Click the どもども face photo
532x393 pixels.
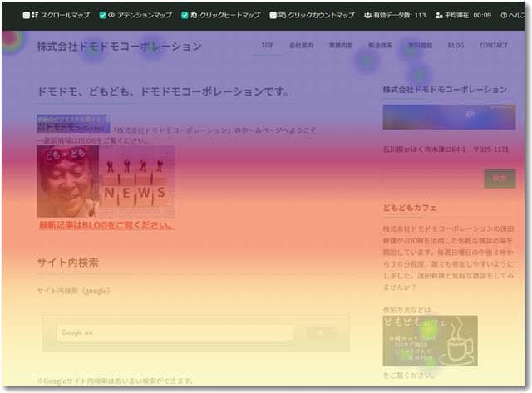[68, 181]
